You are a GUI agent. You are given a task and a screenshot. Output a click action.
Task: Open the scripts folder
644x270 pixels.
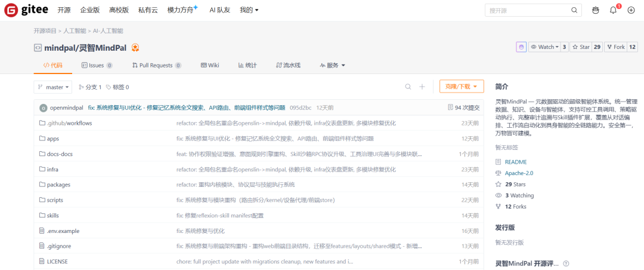[55, 200]
